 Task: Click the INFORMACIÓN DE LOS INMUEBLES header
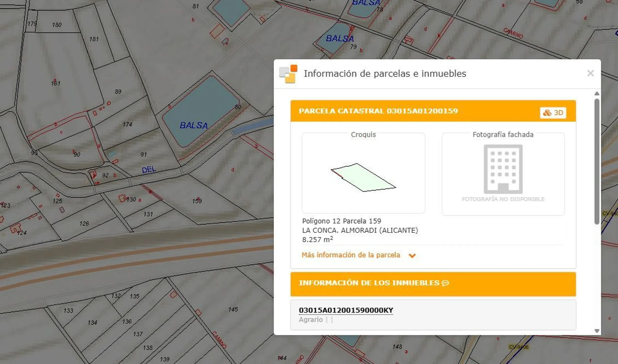[x=369, y=283]
